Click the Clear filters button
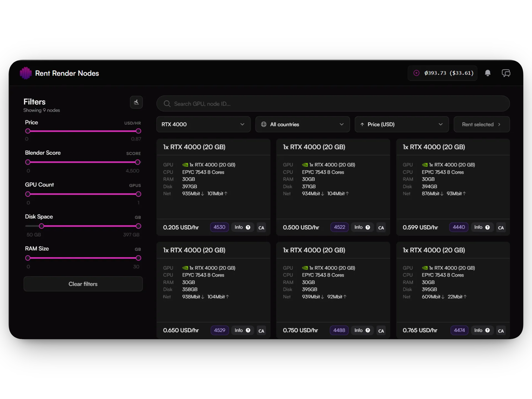Screen dimensions: 532x399 pos(83,284)
